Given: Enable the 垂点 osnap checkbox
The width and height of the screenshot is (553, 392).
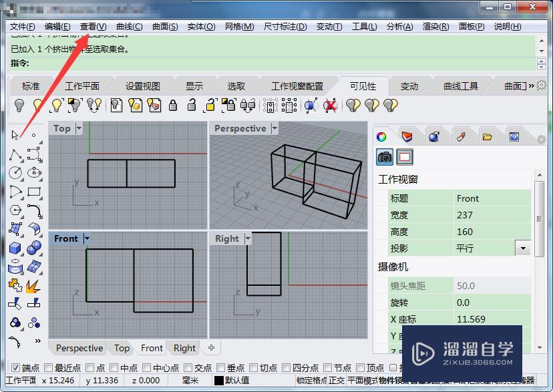Looking at the screenshot, I should (x=220, y=368).
